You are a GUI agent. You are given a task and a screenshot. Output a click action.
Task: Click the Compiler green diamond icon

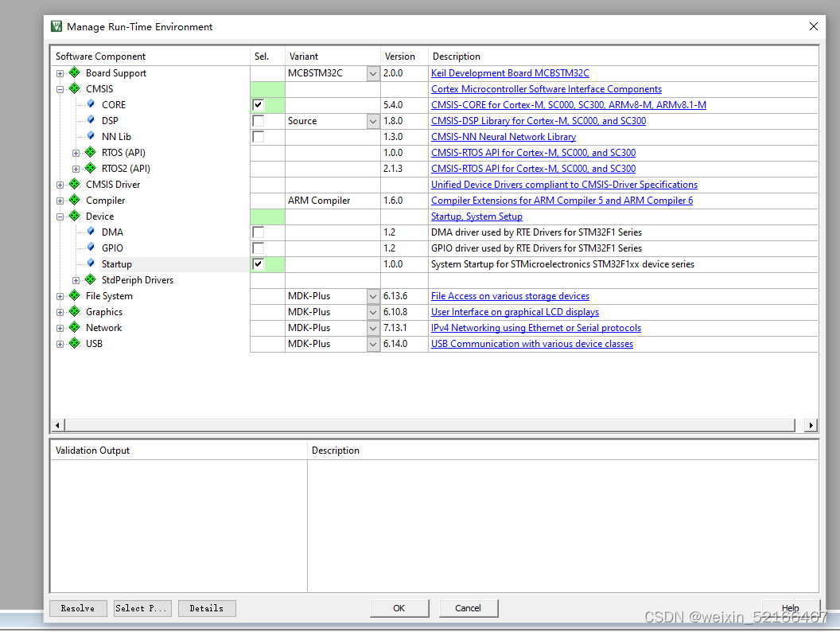pyautogui.click(x=75, y=200)
